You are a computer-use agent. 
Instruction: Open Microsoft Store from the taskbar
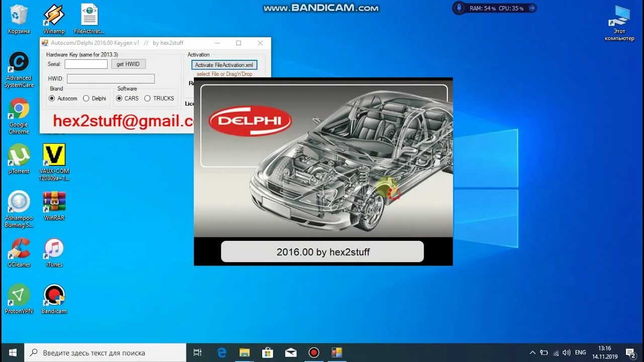pos(268,352)
